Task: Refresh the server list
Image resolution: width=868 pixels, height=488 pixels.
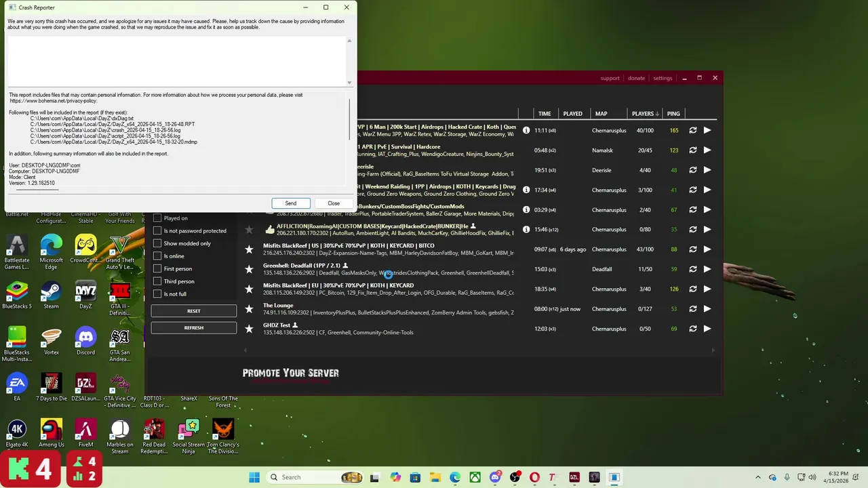Action: [x=194, y=328]
